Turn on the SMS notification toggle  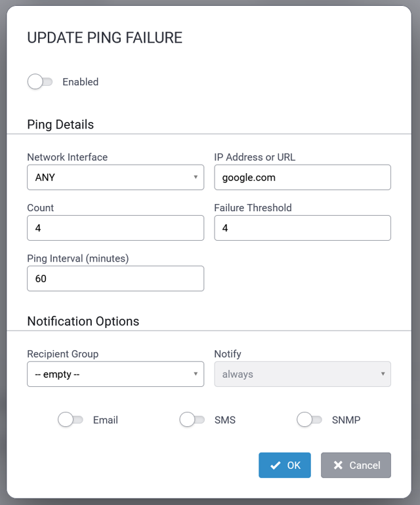(192, 420)
